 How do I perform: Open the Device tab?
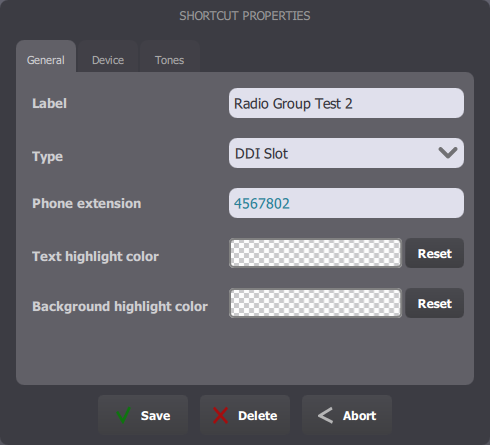[x=108, y=56]
